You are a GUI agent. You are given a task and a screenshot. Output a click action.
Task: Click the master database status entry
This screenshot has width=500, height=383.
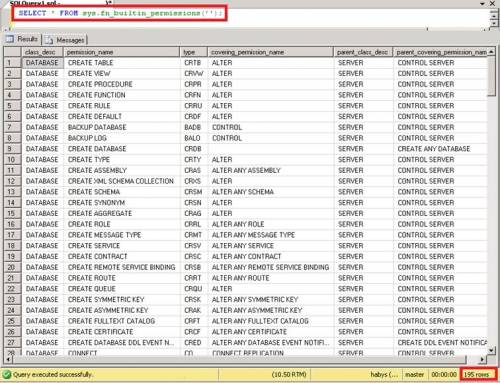click(x=414, y=375)
